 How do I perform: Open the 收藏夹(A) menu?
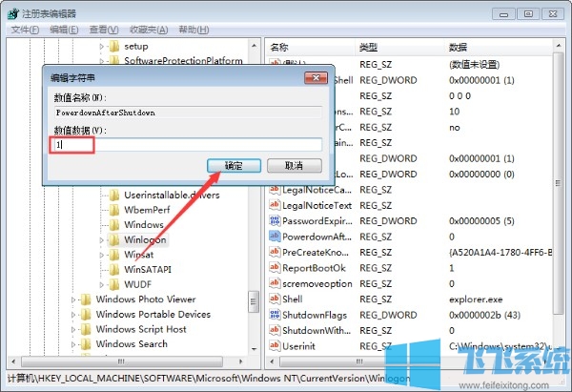(149, 30)
